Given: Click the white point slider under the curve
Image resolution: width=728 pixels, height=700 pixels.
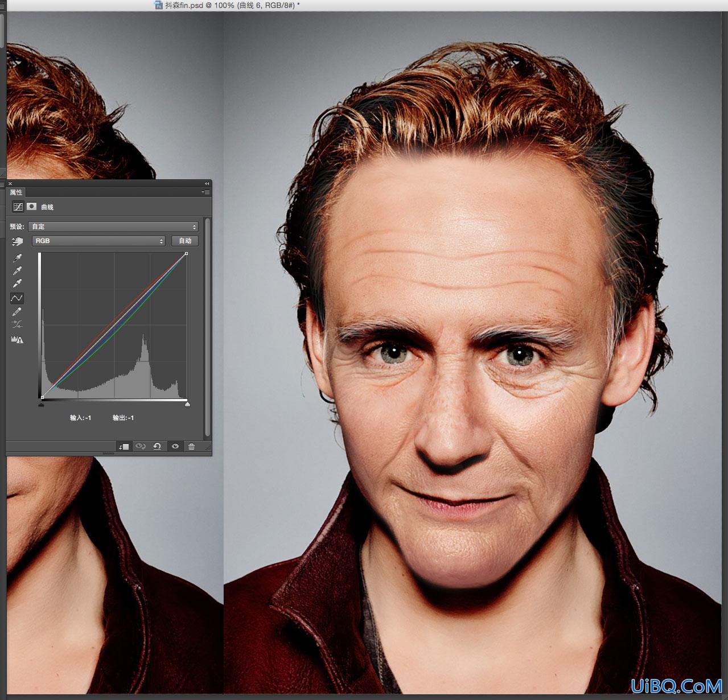Looking at the screenshot, I should point(187,404).
